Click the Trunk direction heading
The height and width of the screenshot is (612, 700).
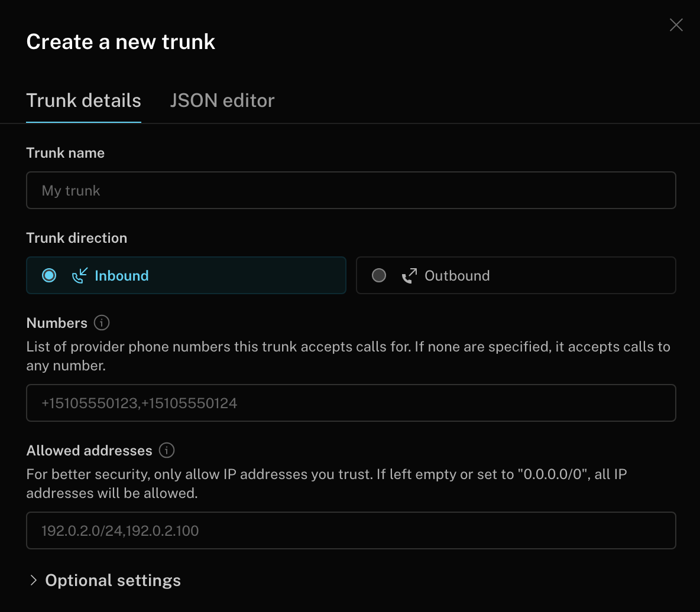[x=77, y=238]
